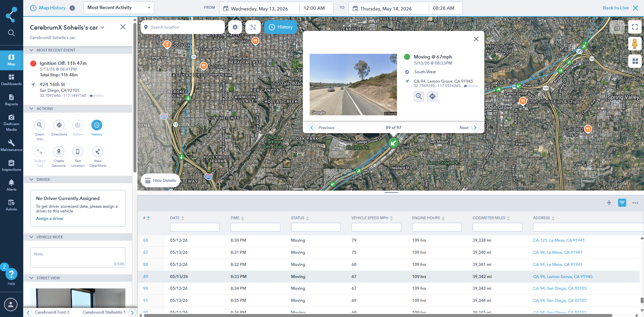Open the Admin section
Viewport: 644px width, 317px height.
point(11,205)
